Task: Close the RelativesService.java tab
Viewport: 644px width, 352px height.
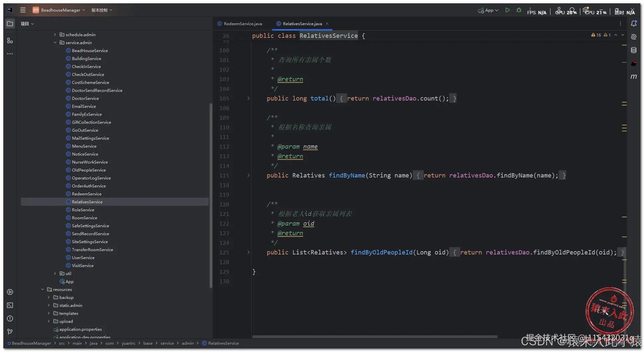Action: pyautogui.click(x=327, y=24)
